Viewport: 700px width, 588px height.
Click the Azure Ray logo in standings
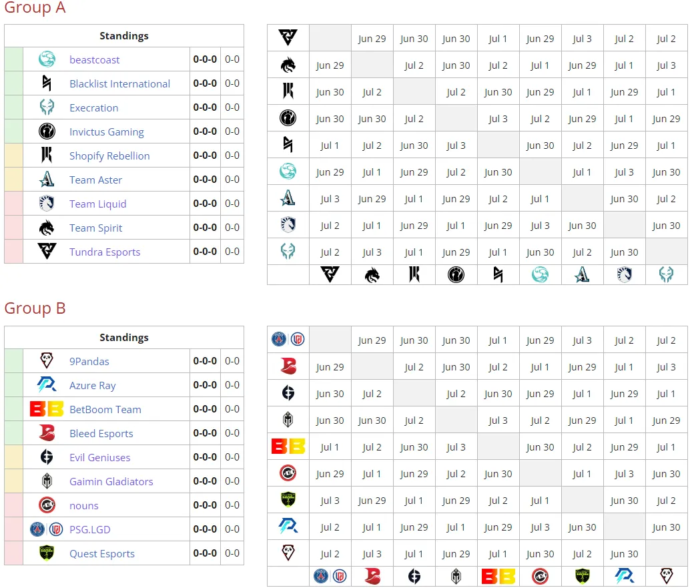[x=47, y=385]
